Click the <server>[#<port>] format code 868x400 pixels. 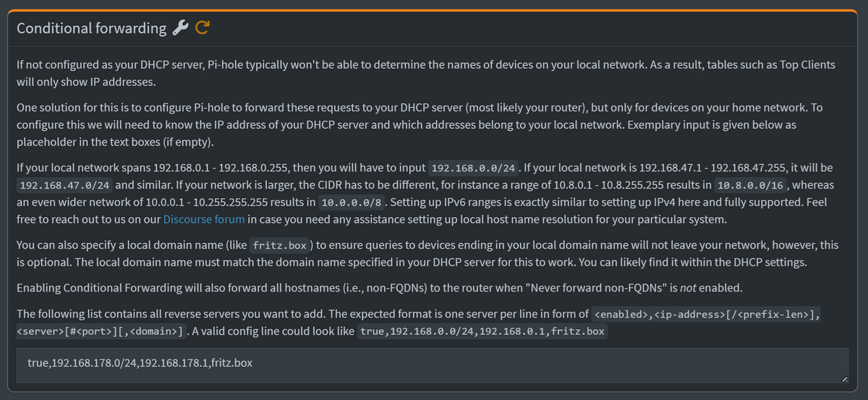click(99, 331)
